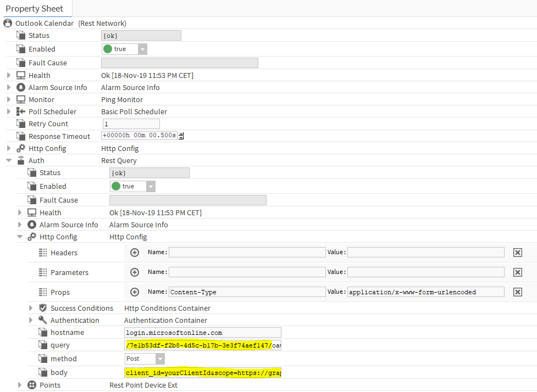Click the hostname input field
Image resolution: width=537 pixels, height=392 pixels.
203,332
